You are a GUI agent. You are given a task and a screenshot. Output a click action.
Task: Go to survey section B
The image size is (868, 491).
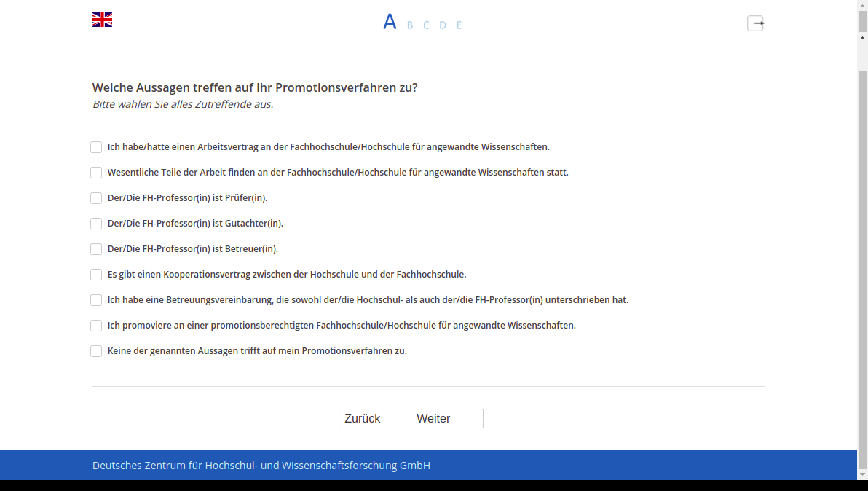coord(410,25)
